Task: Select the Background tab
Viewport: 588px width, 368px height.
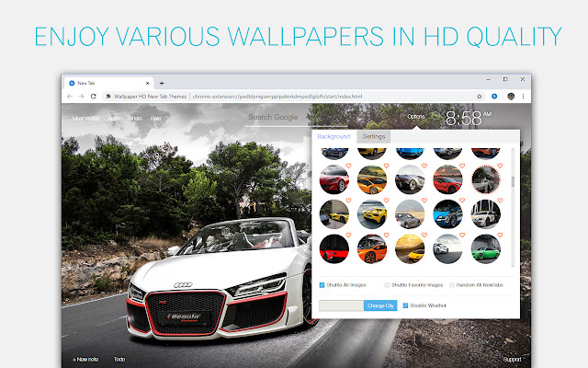Action: point(334,137)
